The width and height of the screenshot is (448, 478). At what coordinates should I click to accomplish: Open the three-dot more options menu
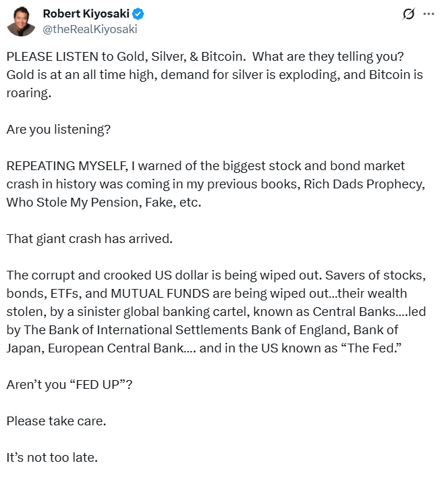(428, 14)
